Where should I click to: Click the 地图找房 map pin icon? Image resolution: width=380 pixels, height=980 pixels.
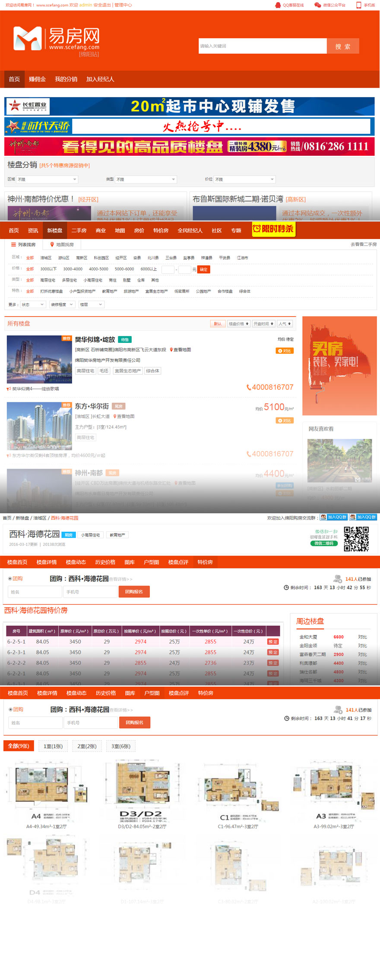tap(52, 245)
